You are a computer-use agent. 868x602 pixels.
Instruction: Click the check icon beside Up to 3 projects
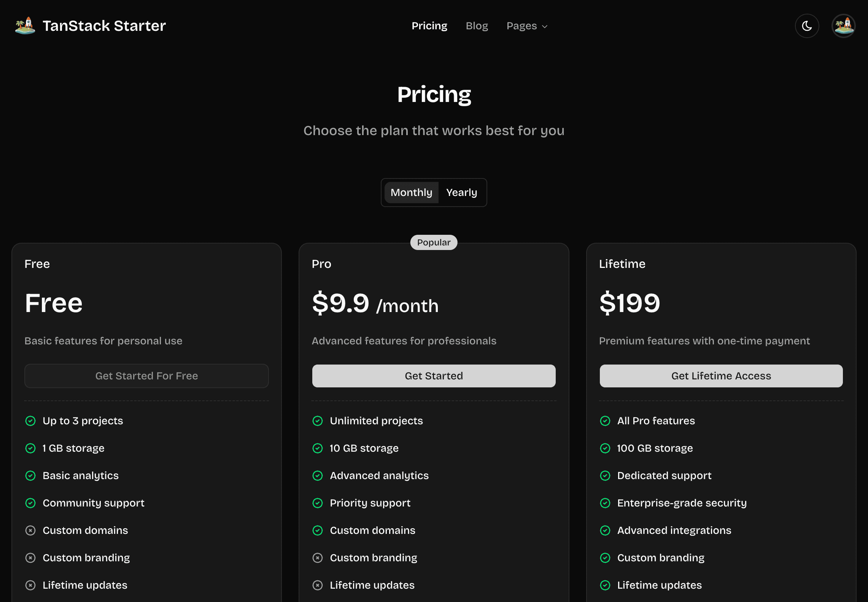click(30, 421)
